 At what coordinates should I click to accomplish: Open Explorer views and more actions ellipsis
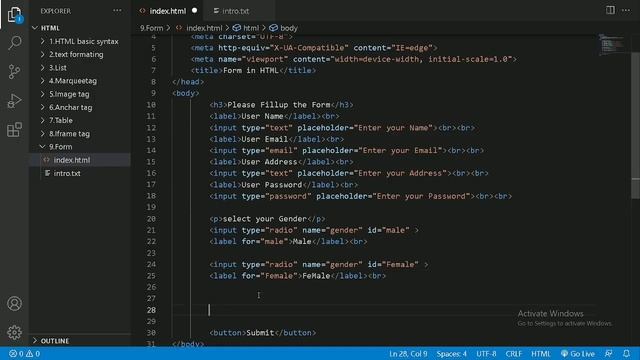pos(117,11)
